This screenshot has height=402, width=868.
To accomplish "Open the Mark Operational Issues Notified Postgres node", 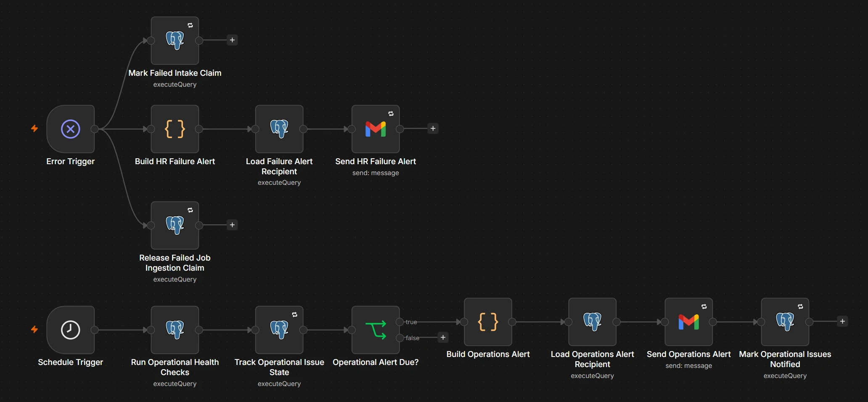I will pyautogui.click(x=785, y=322).
